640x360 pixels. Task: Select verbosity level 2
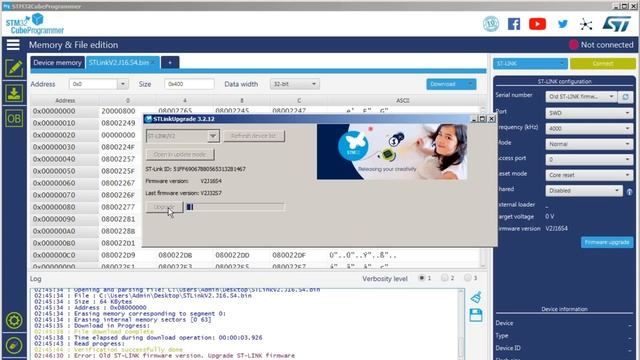pyautogui.click(x=444, y=278)
